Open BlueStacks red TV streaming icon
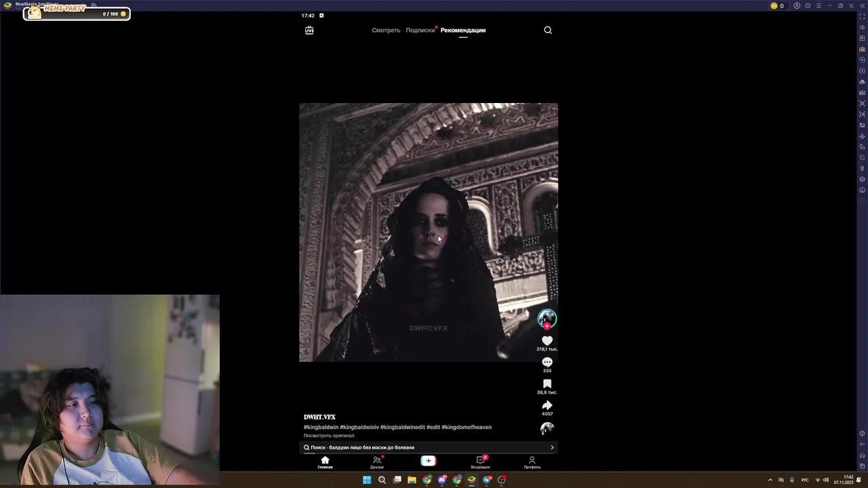Viewport: 868px width, 488px height. [863, 49]
